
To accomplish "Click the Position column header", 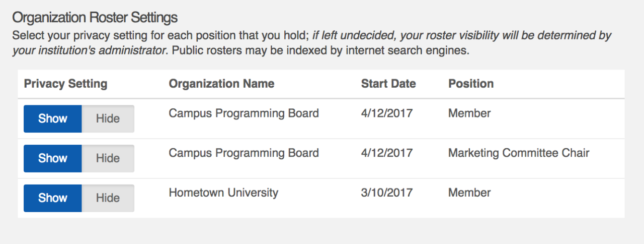I will click(x=471, y=84).
